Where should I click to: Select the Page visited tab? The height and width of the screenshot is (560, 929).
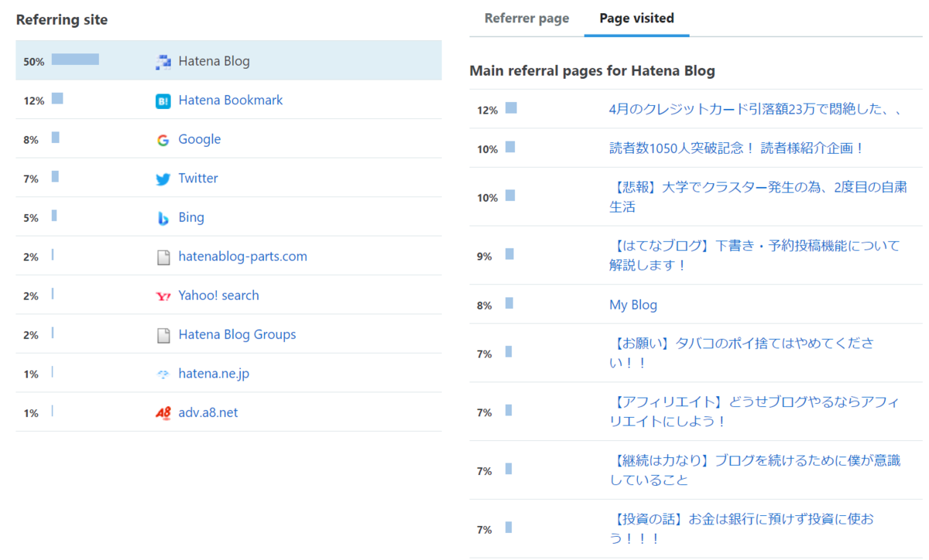636,18
